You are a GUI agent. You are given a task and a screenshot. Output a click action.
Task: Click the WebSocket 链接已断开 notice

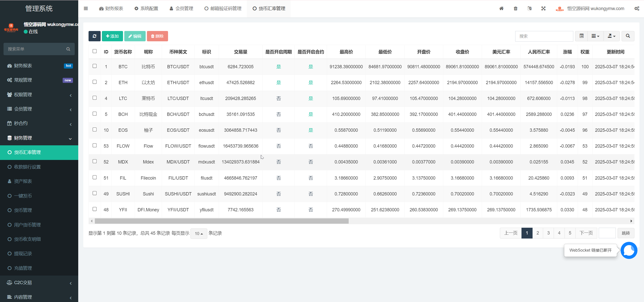click(590, 250)
